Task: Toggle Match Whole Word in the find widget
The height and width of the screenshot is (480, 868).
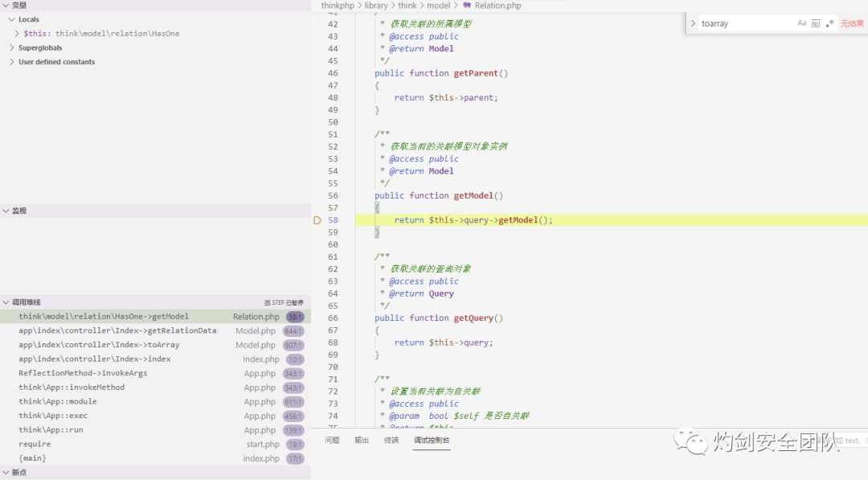Action: point(816,23)
